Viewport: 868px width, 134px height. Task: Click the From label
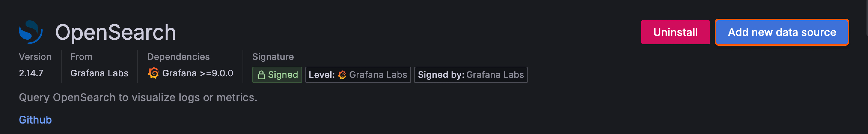81,56
